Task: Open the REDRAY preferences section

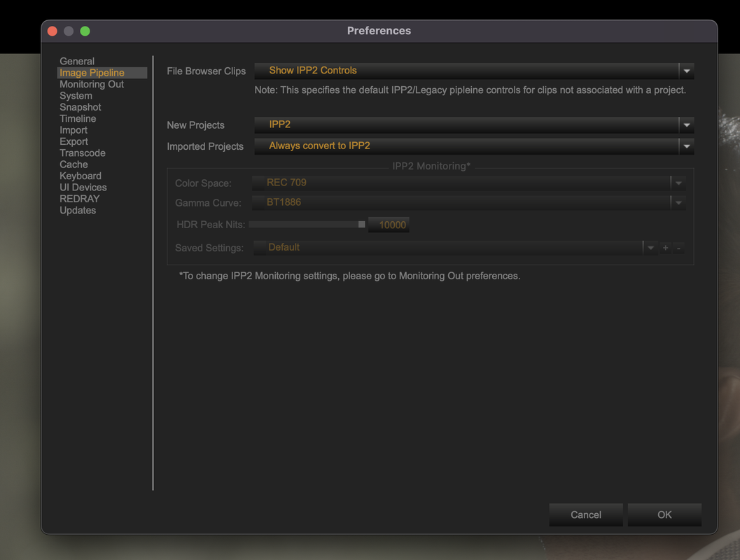Action: (80, 199)
